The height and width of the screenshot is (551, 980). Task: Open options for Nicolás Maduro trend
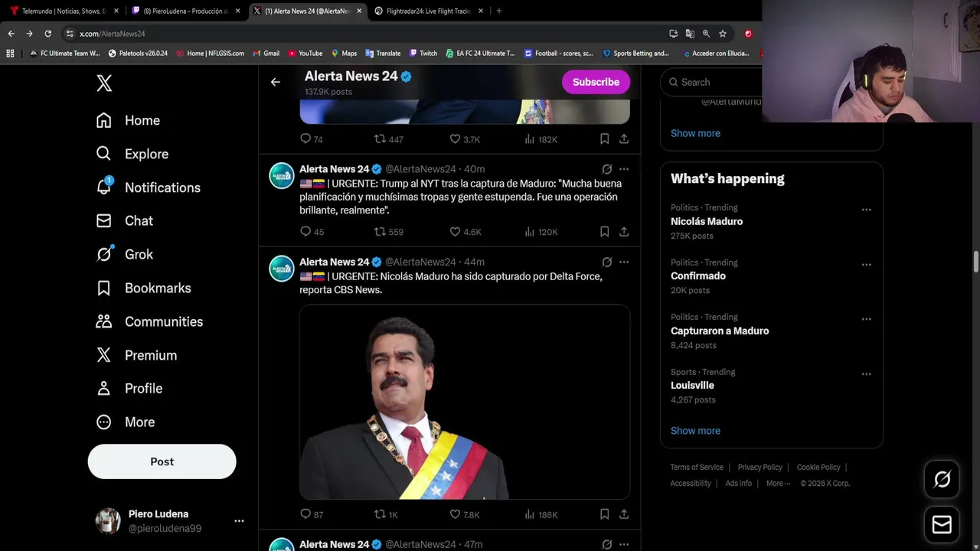coord(866,210)
